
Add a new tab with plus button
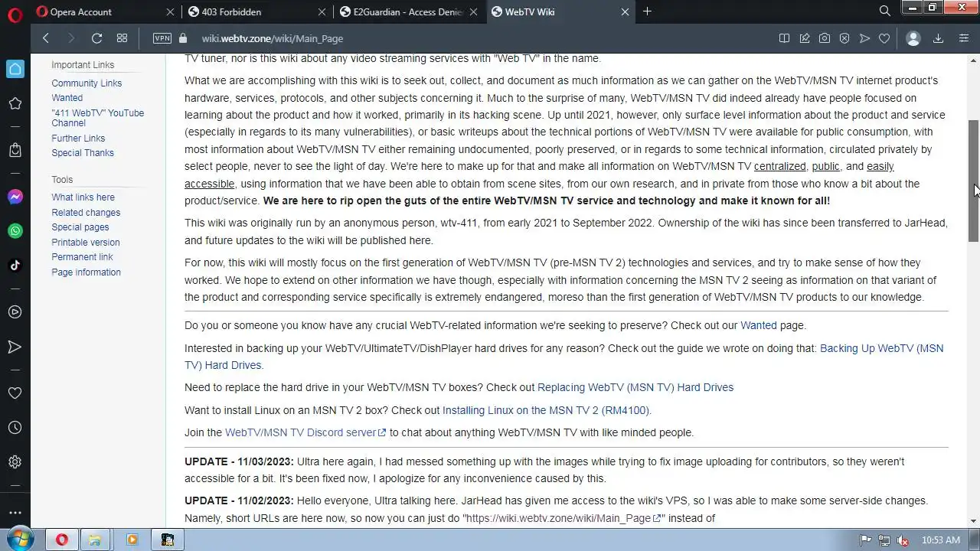click(647, 11)
